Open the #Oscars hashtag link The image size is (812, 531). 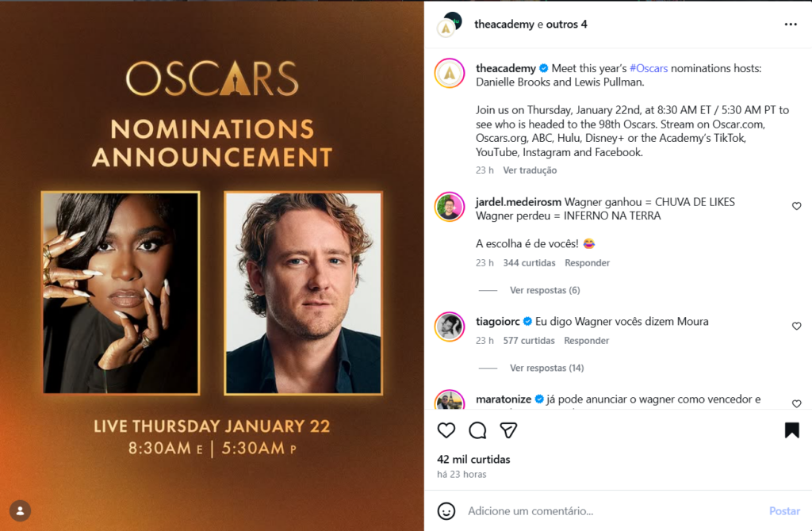(x=649, y=69)
